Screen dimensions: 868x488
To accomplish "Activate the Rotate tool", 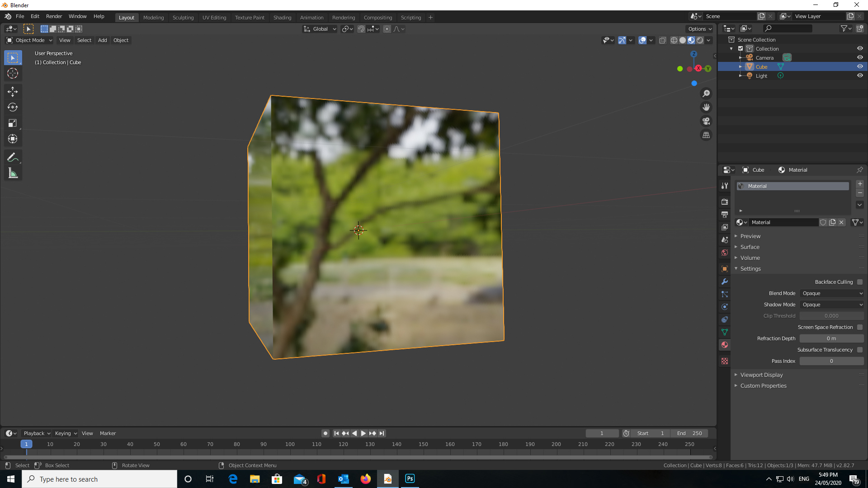I will tap(13, 107).
